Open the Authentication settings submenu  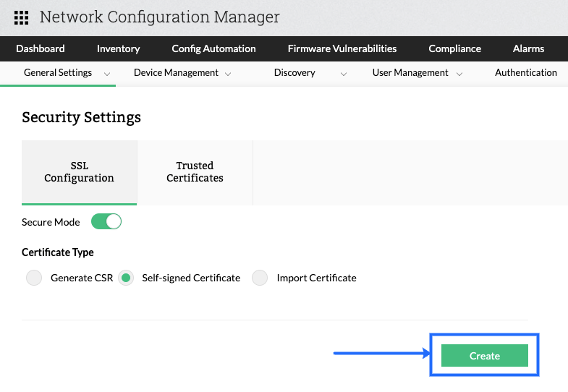coord(525,72)
